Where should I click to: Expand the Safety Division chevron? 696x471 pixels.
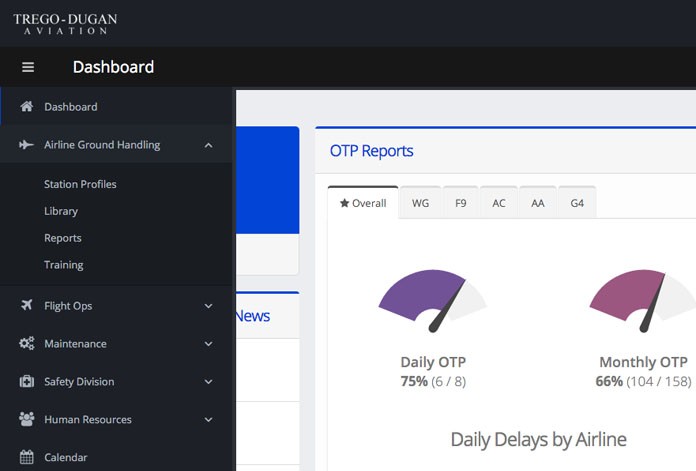[x=208, y=382]
